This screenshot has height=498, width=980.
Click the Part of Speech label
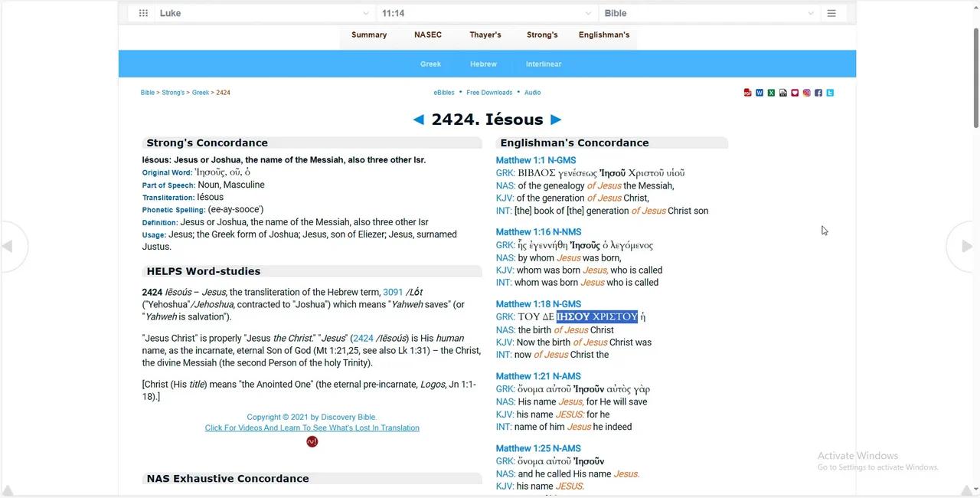168,185
